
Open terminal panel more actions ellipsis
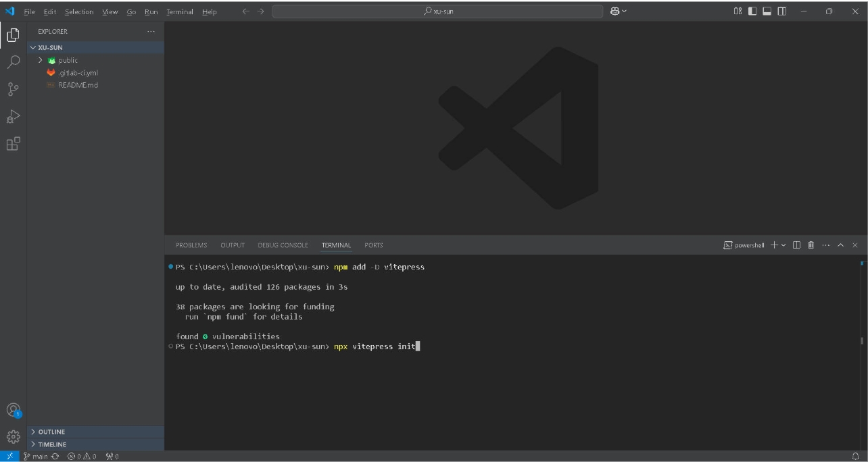point(825,245)
